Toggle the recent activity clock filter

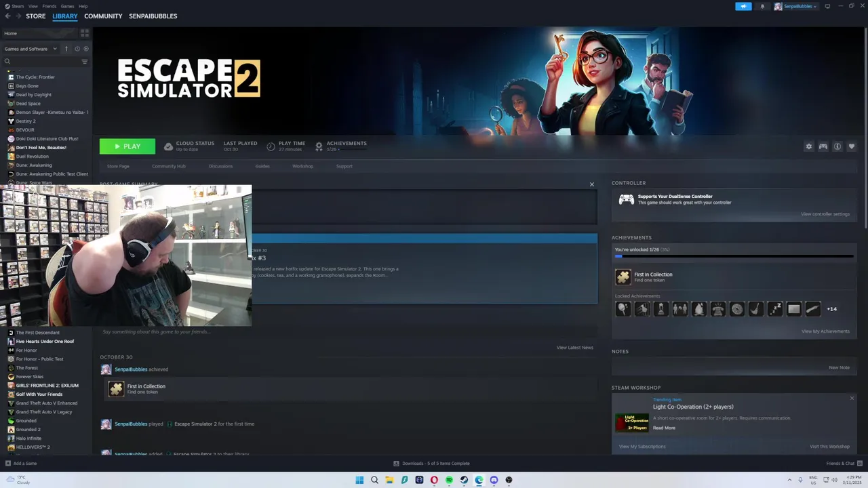(77, 49)
